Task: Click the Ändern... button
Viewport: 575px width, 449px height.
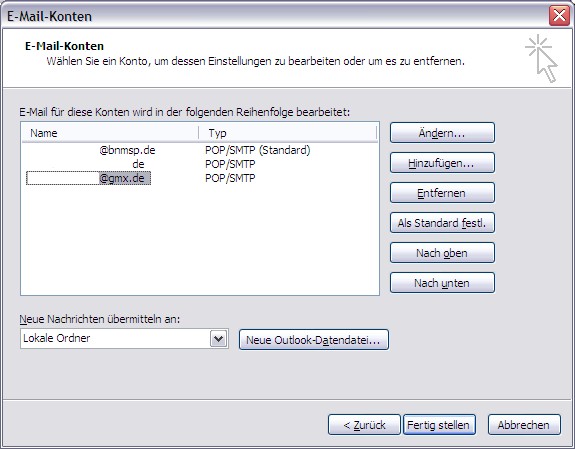Action: [x=442, y=133]
